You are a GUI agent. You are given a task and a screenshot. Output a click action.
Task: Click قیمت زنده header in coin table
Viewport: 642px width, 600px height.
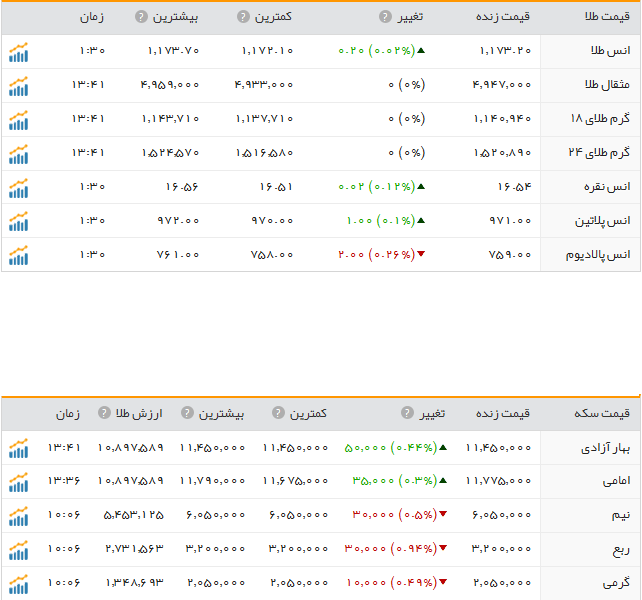tap(503, 413)
